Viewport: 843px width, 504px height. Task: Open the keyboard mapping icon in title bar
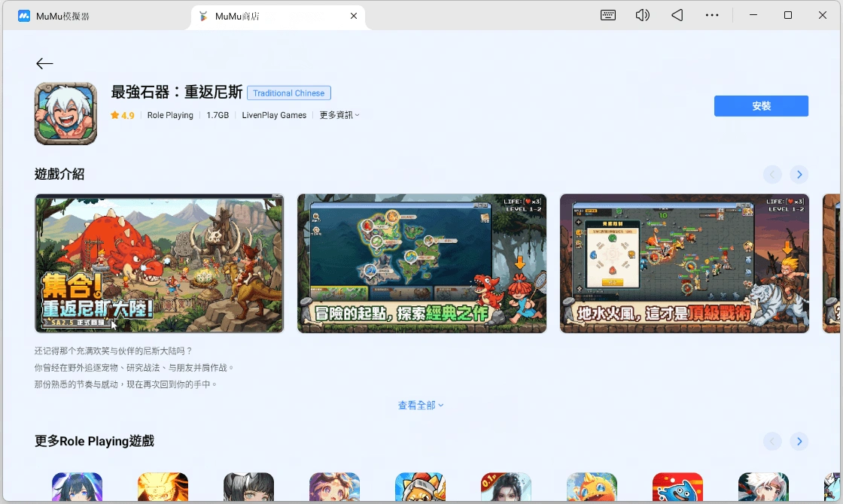[608, 15]
